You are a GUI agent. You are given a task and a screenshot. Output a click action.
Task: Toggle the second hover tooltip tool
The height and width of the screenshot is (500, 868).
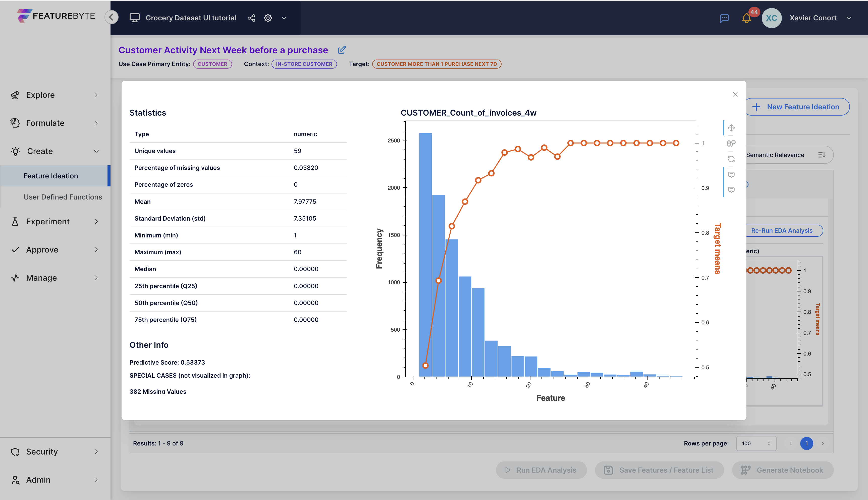coord(731,190)
